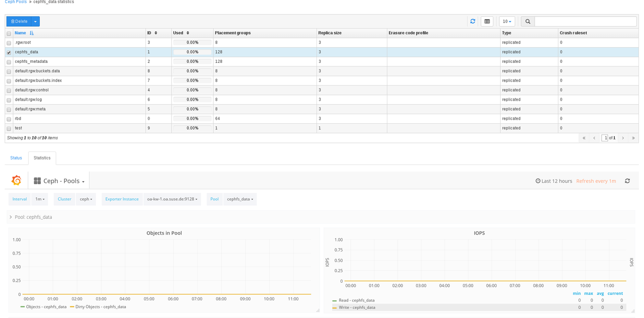Open the Exporter Instance dropdown
Screen dimensions: 644x318
tap(172, 199)
